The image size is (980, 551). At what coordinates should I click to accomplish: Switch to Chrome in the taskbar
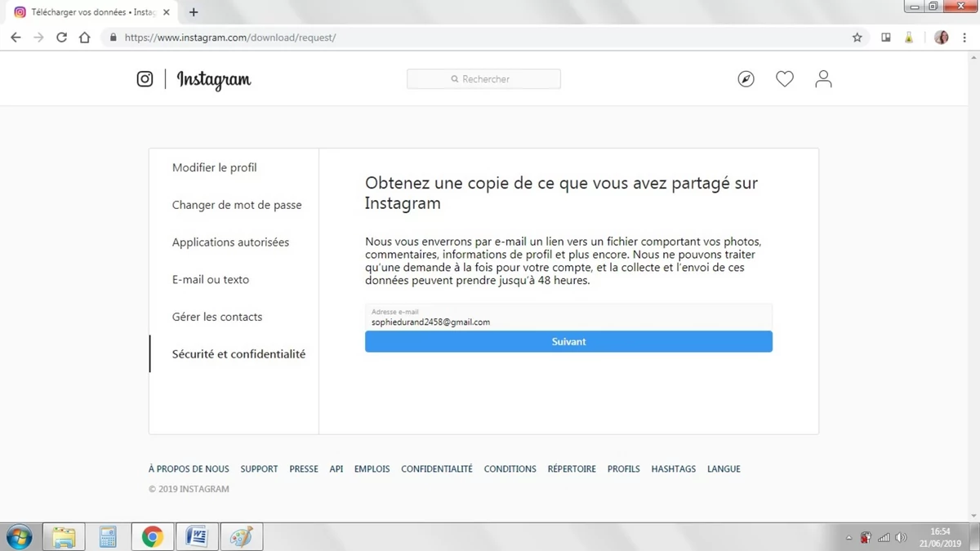click(x=152, y=536)
